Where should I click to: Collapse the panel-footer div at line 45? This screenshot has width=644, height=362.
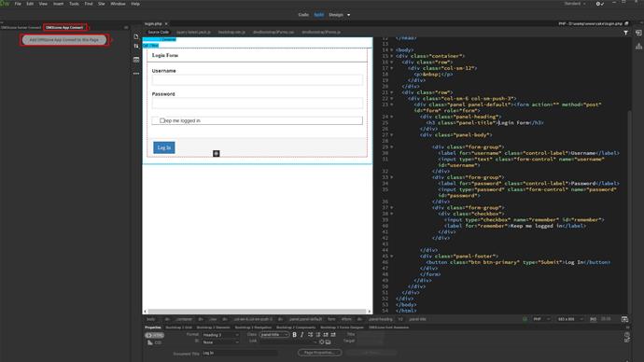pos(391,257)
